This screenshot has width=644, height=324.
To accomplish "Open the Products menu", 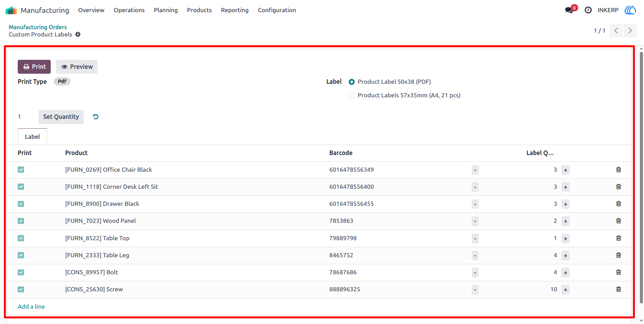I will pyautogui.click(x=199, y=10).
